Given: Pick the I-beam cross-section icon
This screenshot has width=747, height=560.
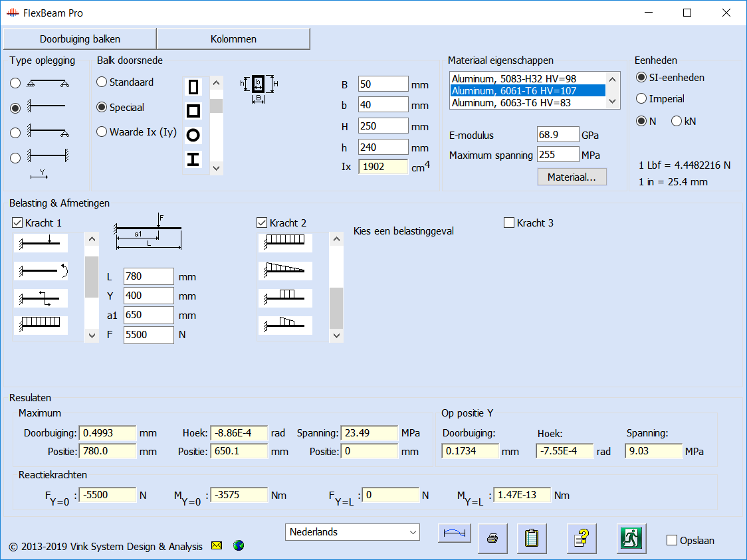Looking at the screenshot, I should coord(193,159).
